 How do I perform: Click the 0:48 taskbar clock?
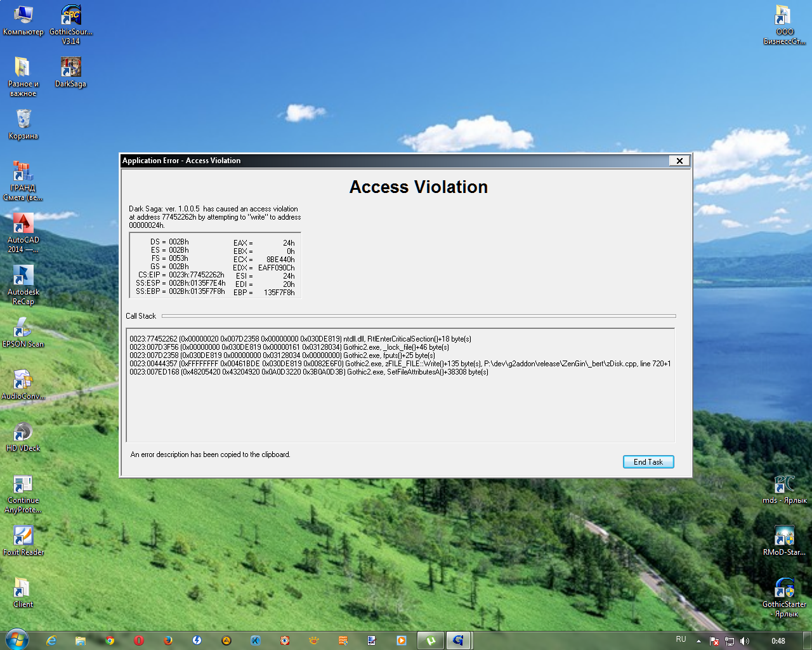pyautogui.click(x=778, y=641)
